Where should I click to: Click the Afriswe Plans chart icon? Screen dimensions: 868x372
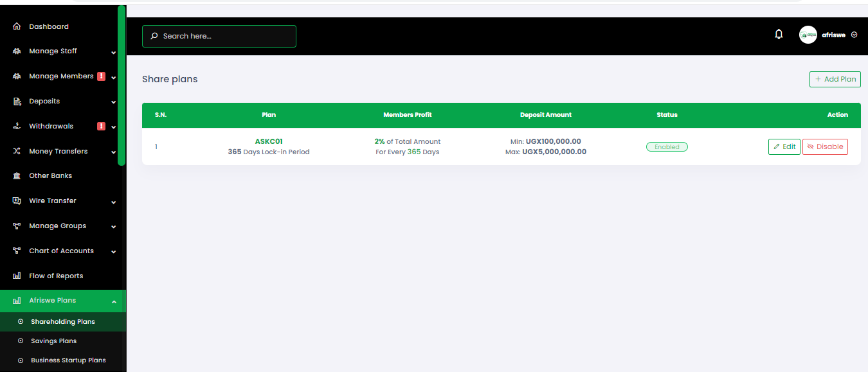[x=17, y=301]
